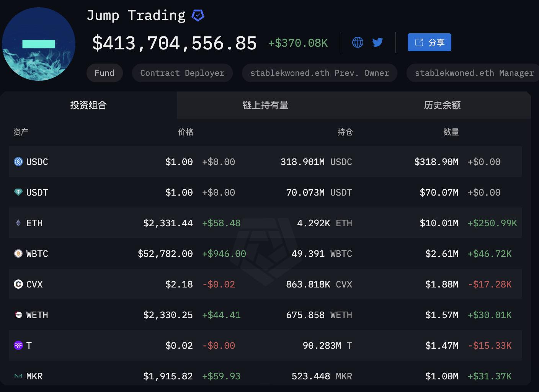Switch to the 链上持有量 tab

pos(265,105)
